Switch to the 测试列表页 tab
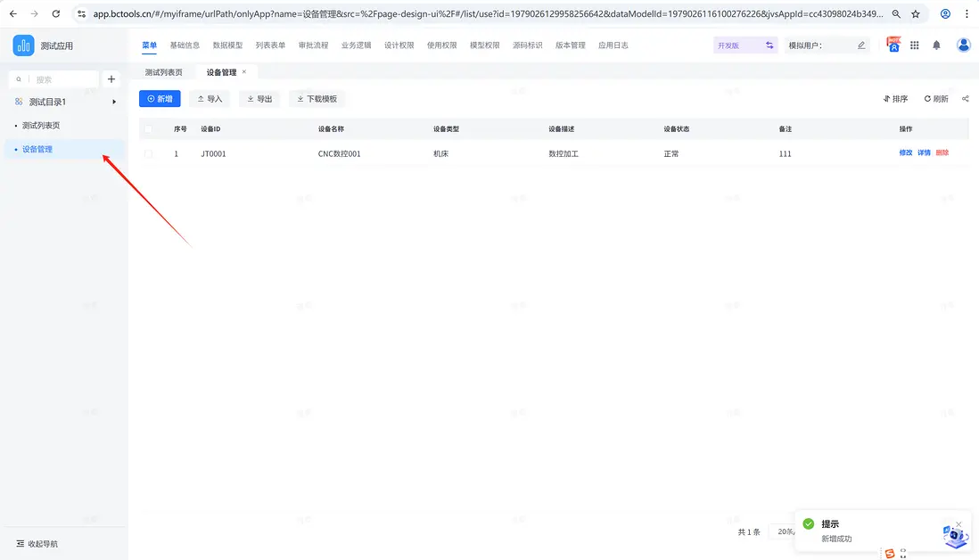The width and height of the screenshot is (979, 560). [164, 72]
